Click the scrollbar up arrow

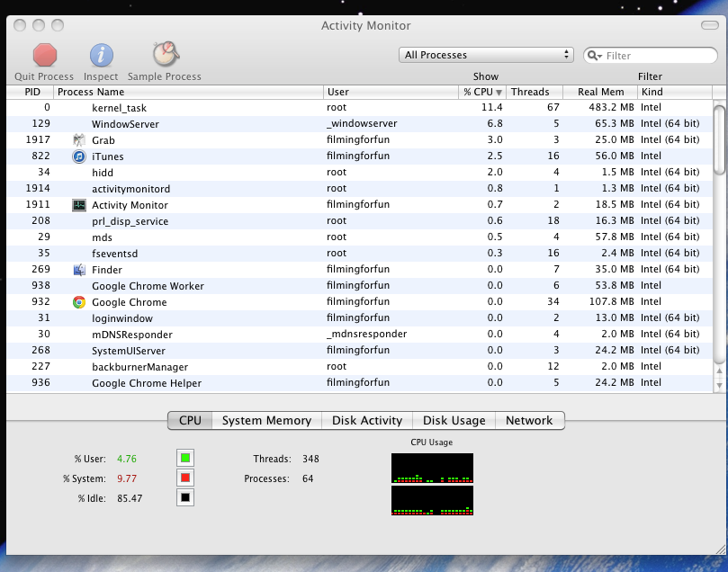click(719, 371)
